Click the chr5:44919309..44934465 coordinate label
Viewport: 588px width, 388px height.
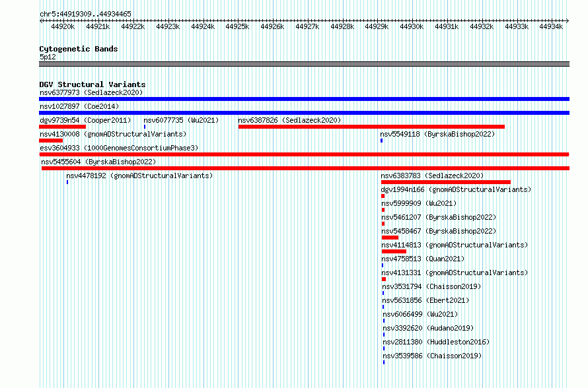(x=85, y=14)
